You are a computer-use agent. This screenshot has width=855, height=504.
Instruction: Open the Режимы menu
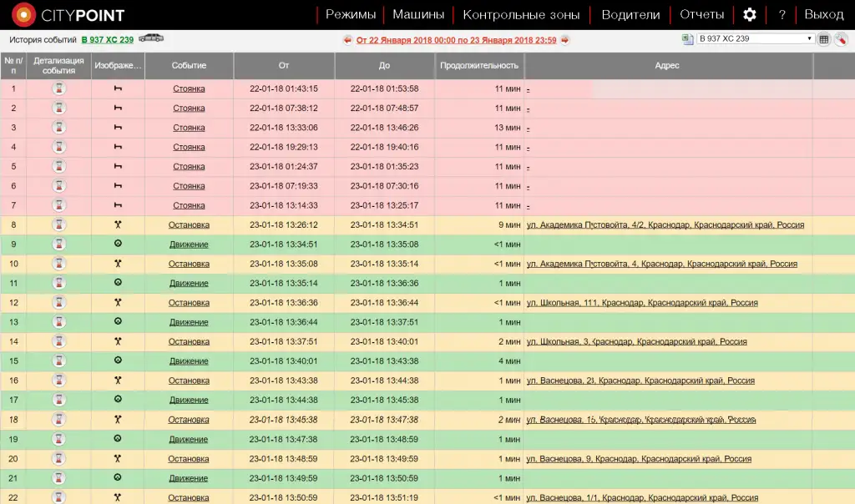click(351, 14)
